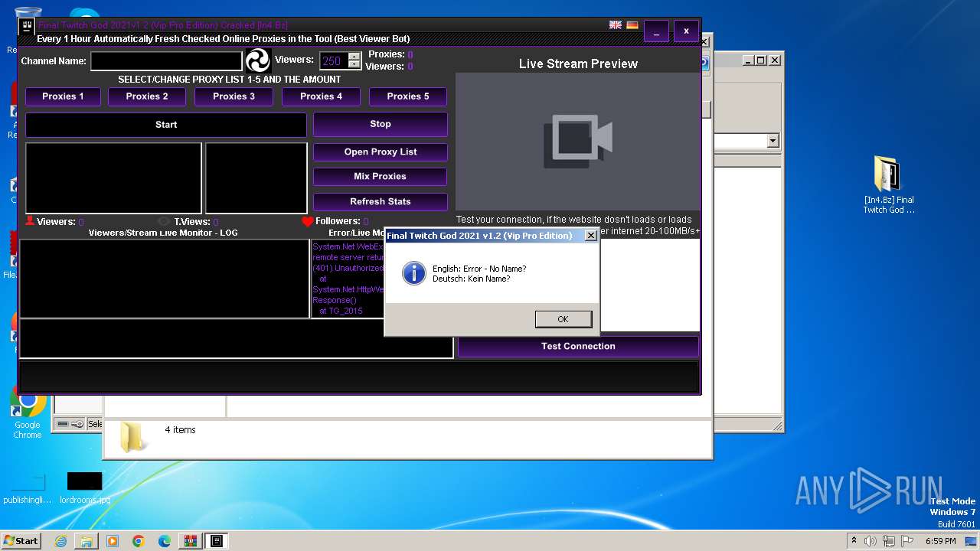
Task: Switch to the WinRAR taskbar button
Action: tap(191, 541)
